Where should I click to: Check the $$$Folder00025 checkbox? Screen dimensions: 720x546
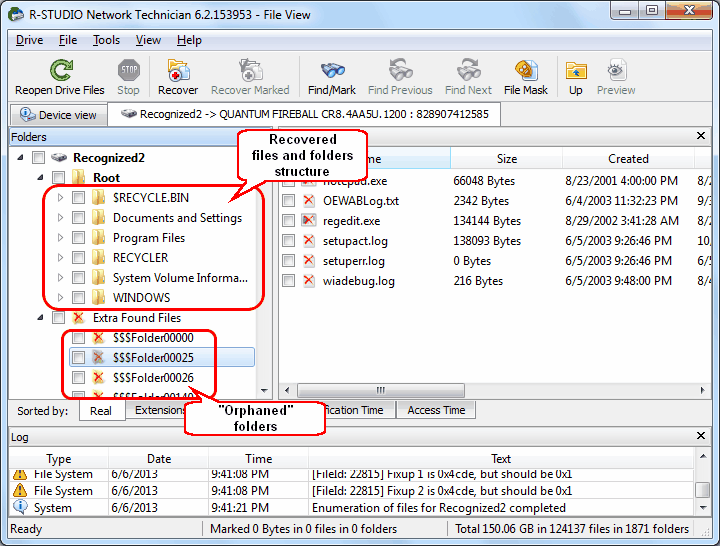[79, 357]
